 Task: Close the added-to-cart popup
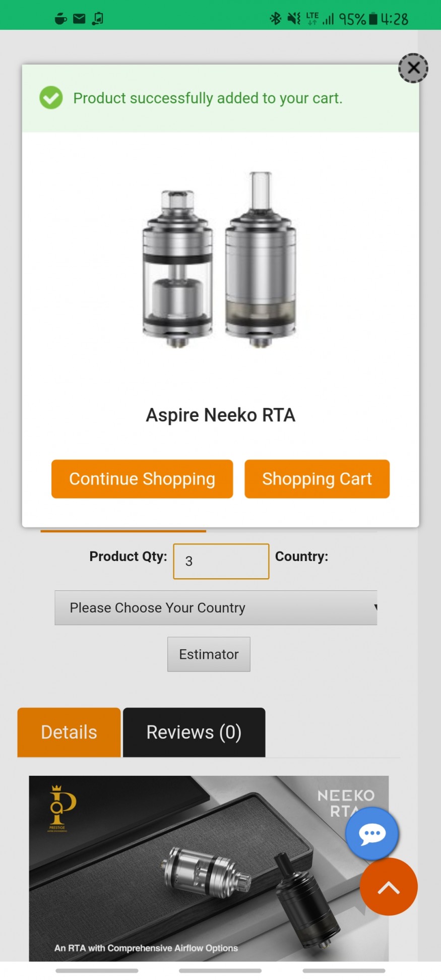click(x=413, y=68)
